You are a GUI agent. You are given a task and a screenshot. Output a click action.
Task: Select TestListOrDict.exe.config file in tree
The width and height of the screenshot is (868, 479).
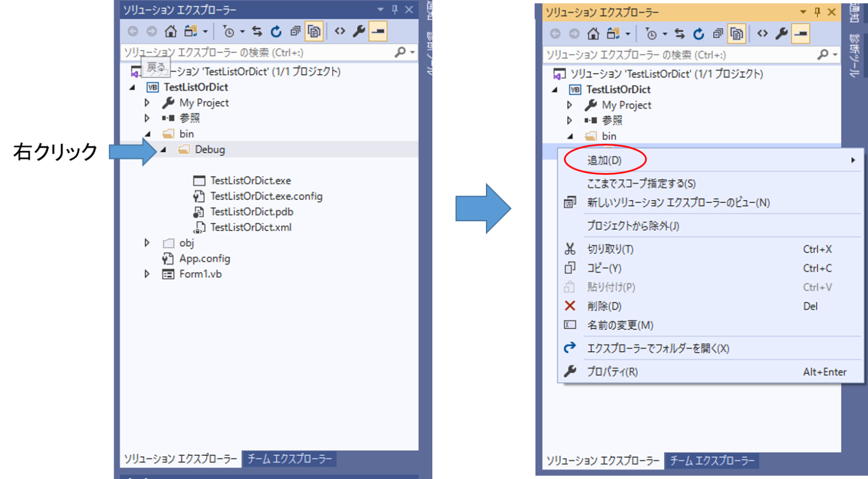[x=266, y=196]
